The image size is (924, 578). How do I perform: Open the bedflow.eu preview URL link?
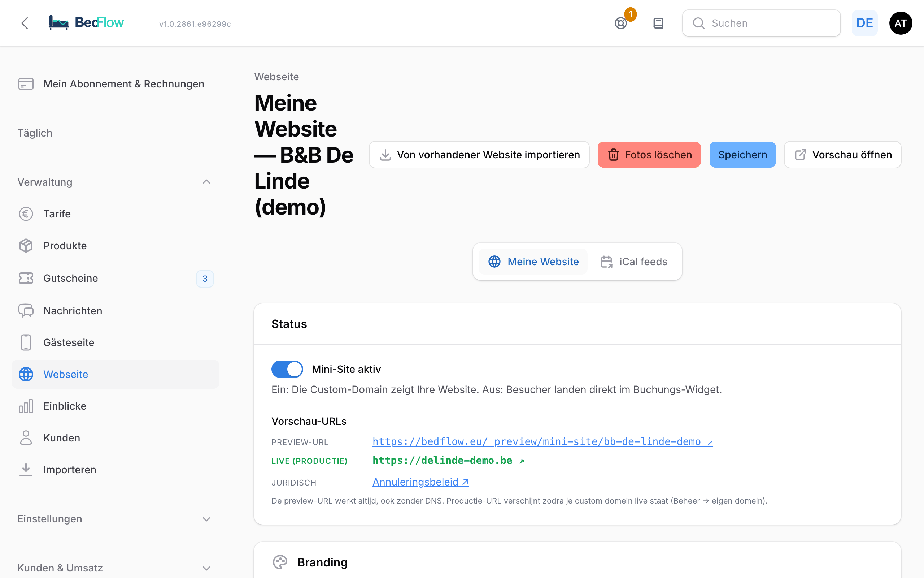click(x=542, y=441)
